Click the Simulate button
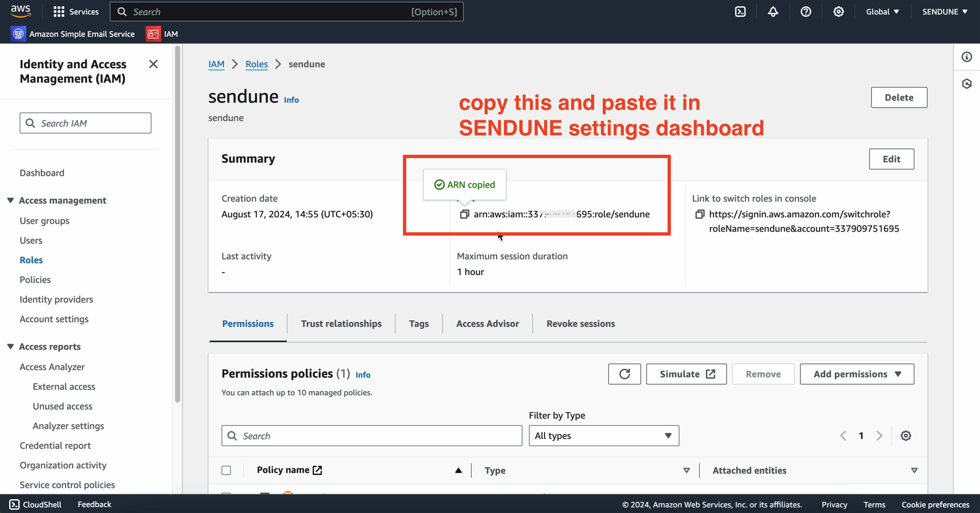 click(686, 374)
